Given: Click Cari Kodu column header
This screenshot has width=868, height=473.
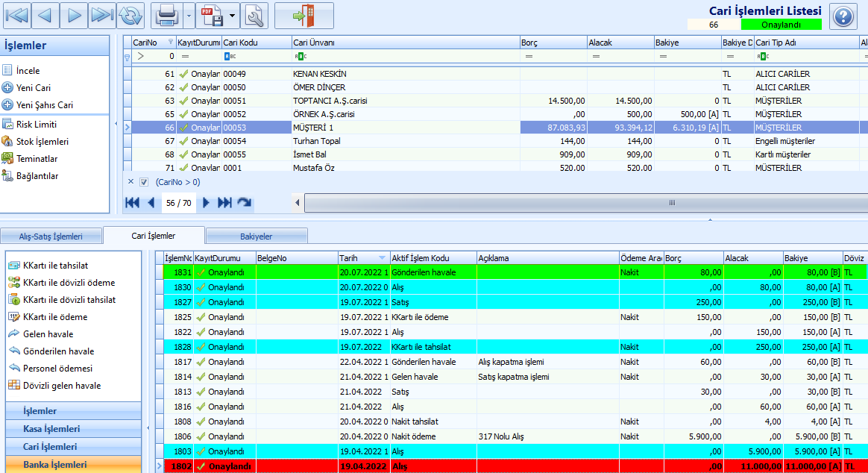Looking at the screenshot, I should [x=257, y=43].
